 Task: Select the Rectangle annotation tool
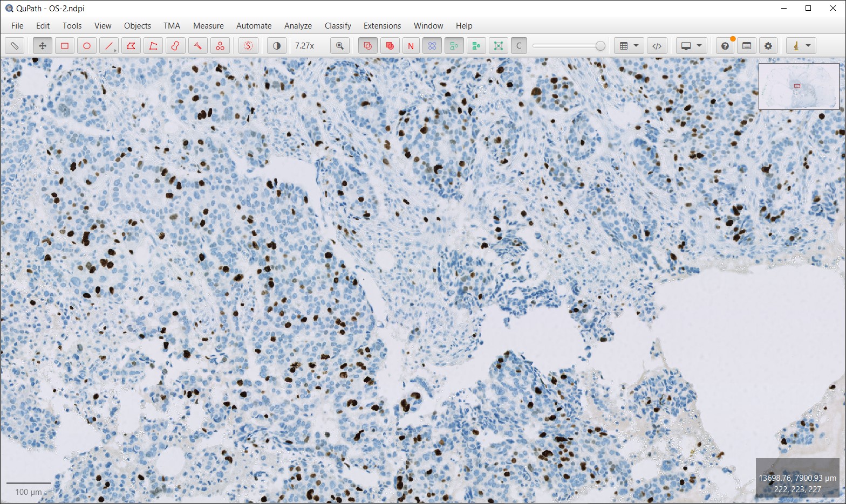coord(65,46)
